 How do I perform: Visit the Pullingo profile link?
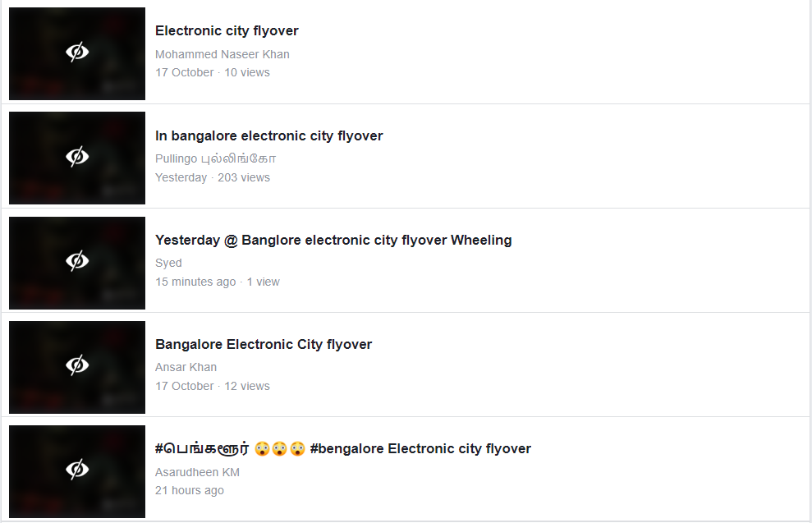pyautogui.click(x=215, y=158)
